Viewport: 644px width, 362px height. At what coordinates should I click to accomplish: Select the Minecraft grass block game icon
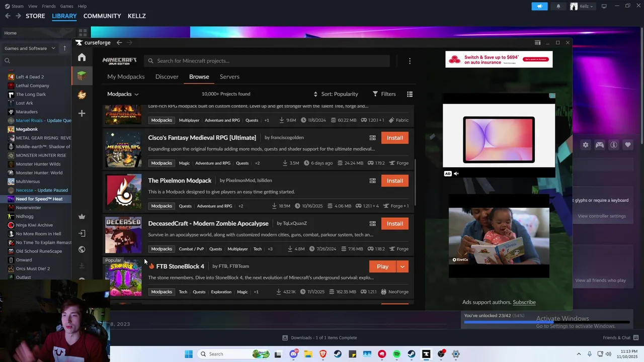[x=82, y=76]
